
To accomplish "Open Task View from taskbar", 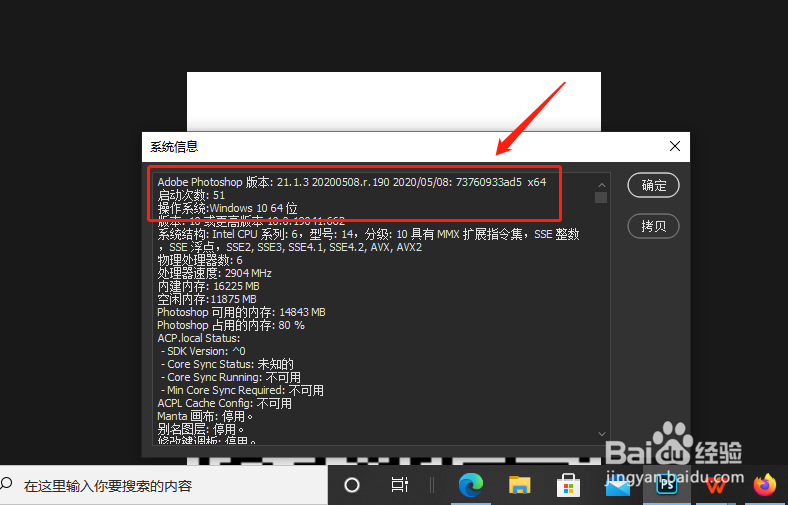I will (x=400, y=485).
